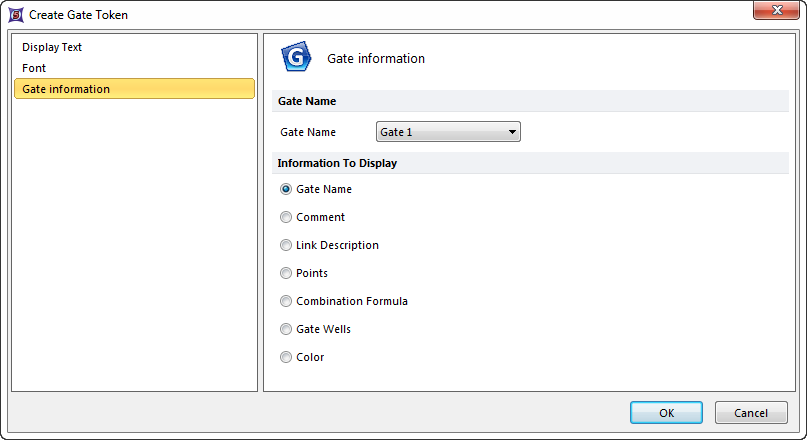Select the Gate Name radio button
The width and height of the screenshot is (807, 440).
(x=287, y=189)
